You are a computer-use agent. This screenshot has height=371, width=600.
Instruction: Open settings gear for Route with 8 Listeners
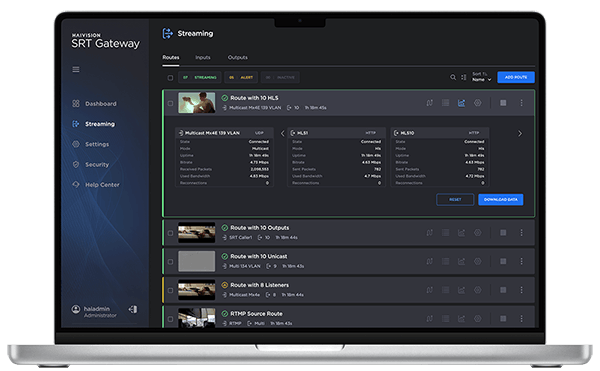point(478,290)
